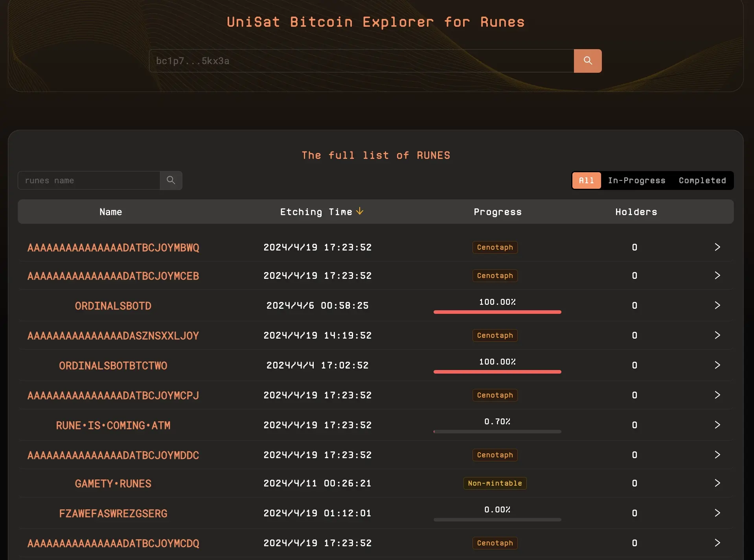Open the GAMETY•RUNES rune link
This screenshot has width=754, height=560.
point(113,484)
